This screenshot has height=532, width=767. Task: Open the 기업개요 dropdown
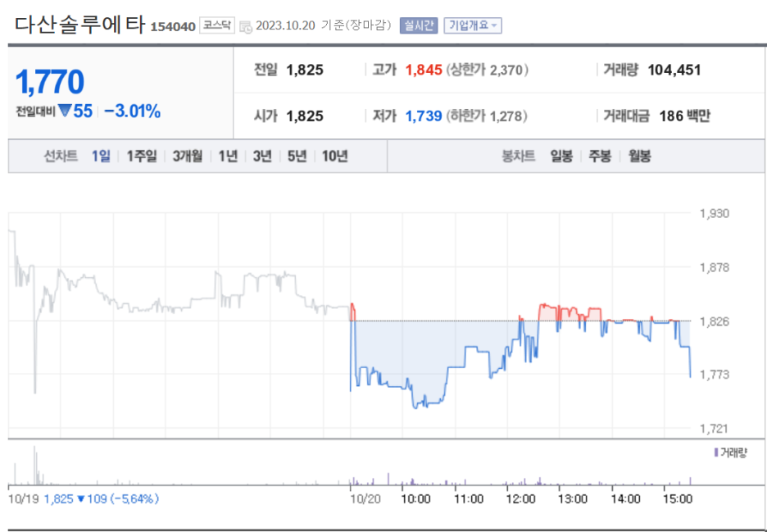pos(473,25)
